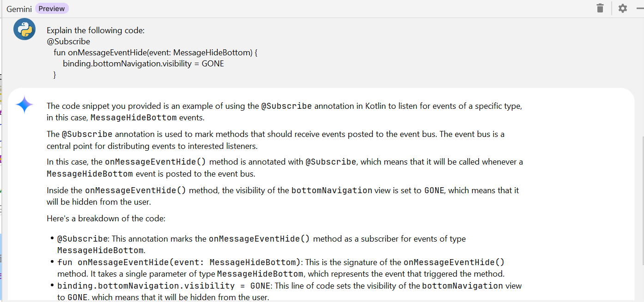
Task: Click the visibility = GONE line in the user prompt
Action: (x=143, y=64)
